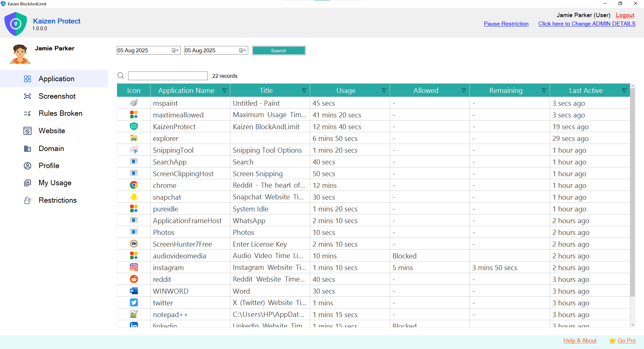
Task: Click inside the records search input field
Action: (x=168, y=76)
